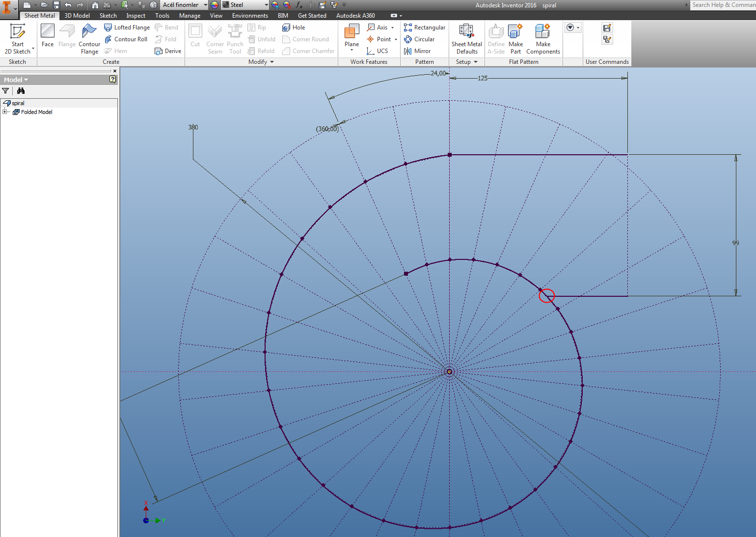This screenshot has width=756, height=537.
Task: Click the 125 dimension value
Action: coord(483,78)
